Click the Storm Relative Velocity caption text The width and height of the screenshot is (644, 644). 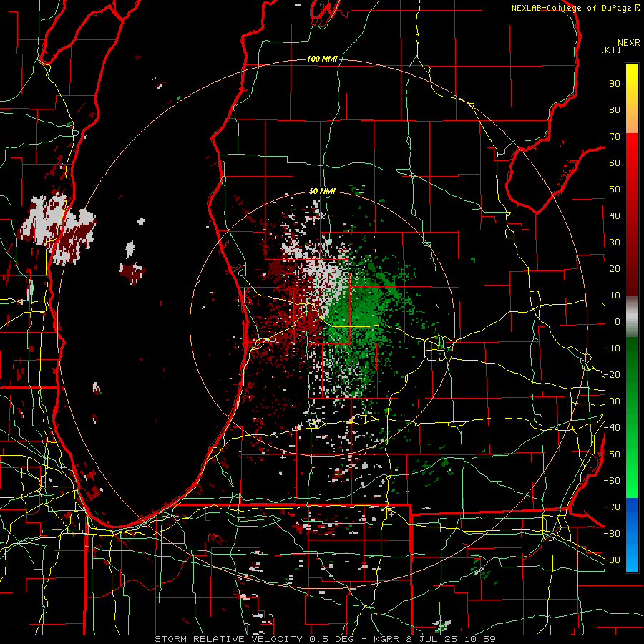click(326, 639)
